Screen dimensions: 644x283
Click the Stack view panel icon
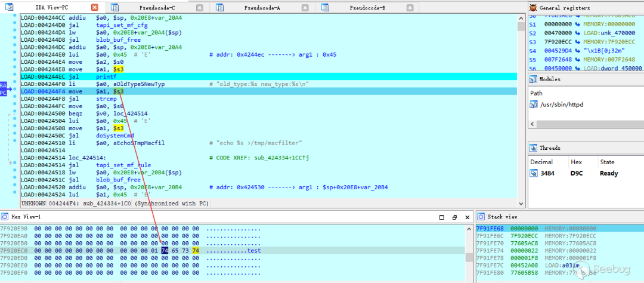click(481, 216)
